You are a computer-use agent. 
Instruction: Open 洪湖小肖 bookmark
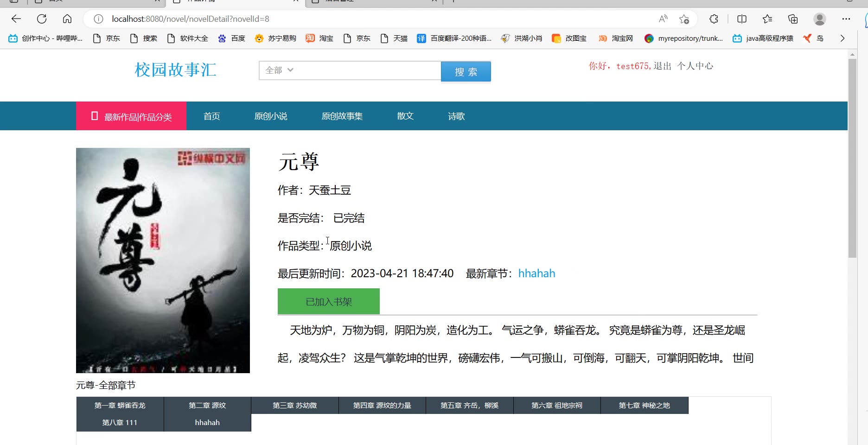pyautogui.click(x=522, y=38)
